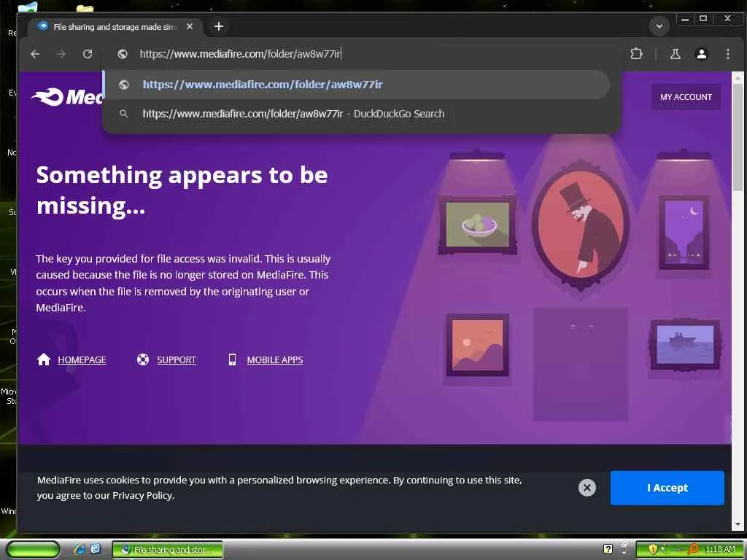The height and width of the screenshot is (560, 747).
Task: Select the File sharing and storage tab
Action: pos(115,27)
